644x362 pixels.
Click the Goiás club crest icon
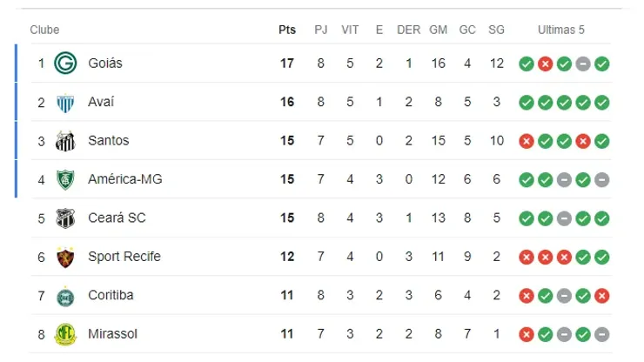[x=65, y=64]
